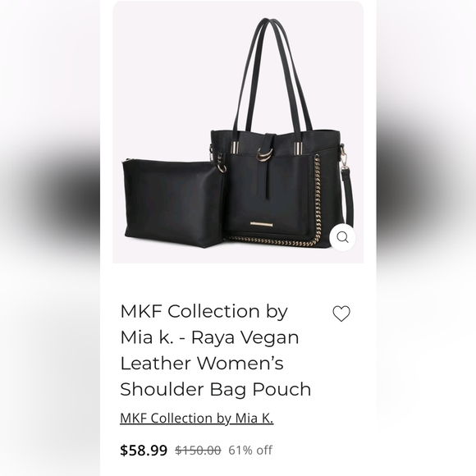Open the magnifier zoom on product image
Viewport: 476px width, 476px height.
pyautogui.click(x=343, y=237)
